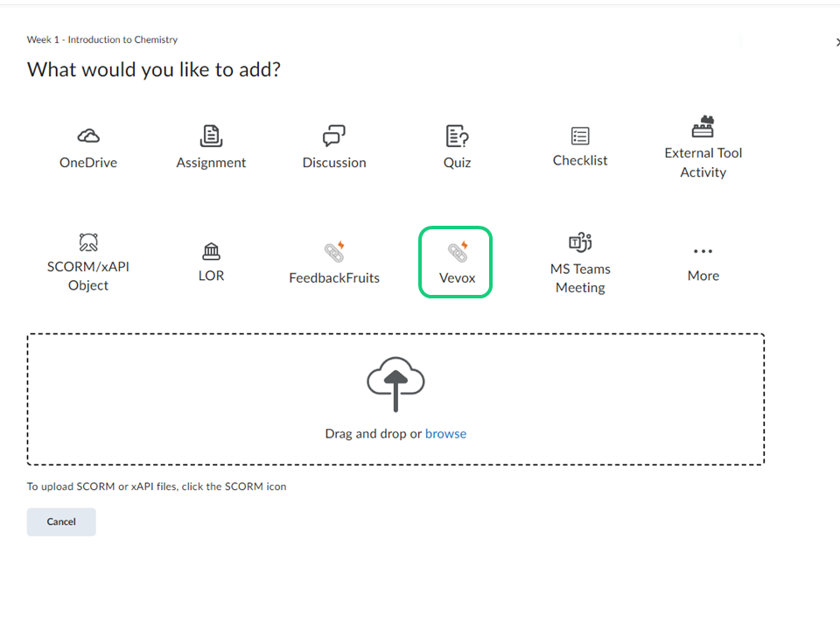Click the "SCORM/xAPI Object" text label
The height and width of the screenshot is (630, 840).
coord(88,276)
